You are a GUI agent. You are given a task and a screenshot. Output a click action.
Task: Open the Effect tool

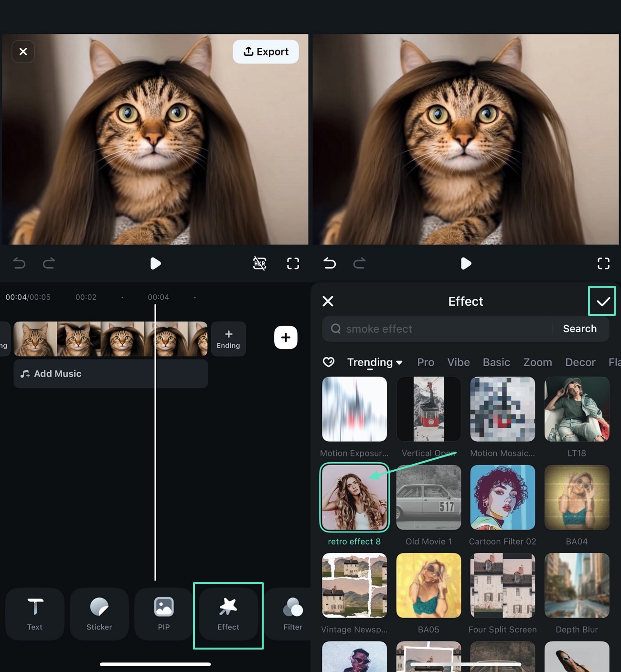pyautogui.click(x=228, y=614)
